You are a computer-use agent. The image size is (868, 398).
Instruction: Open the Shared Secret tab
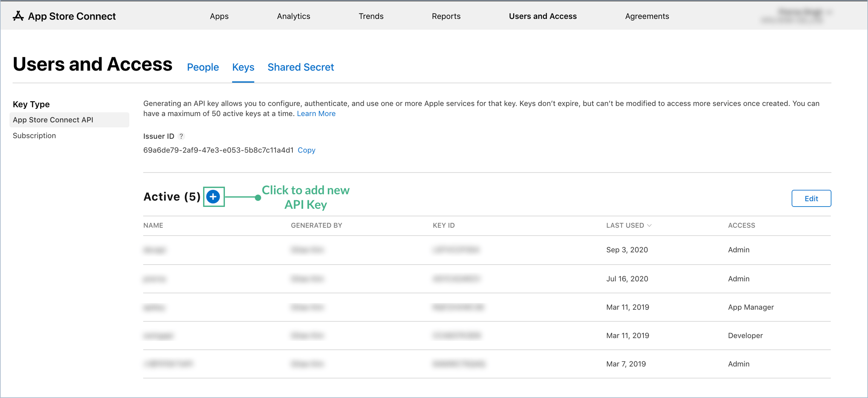coord(300,67)
